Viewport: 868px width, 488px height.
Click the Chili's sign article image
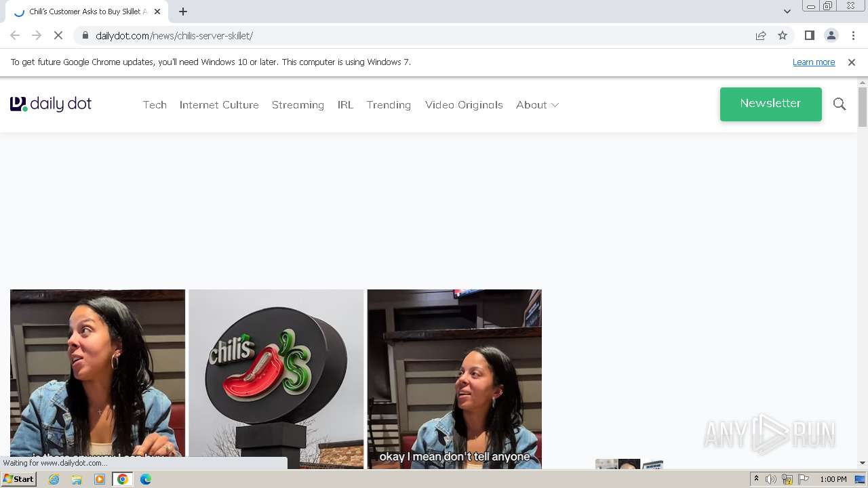tap(276, 379)
